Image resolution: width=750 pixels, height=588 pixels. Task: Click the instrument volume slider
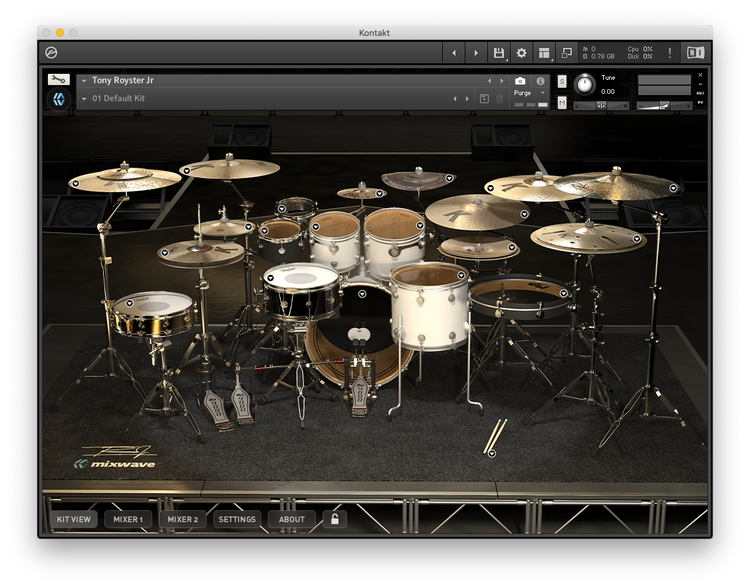point(664,105)
